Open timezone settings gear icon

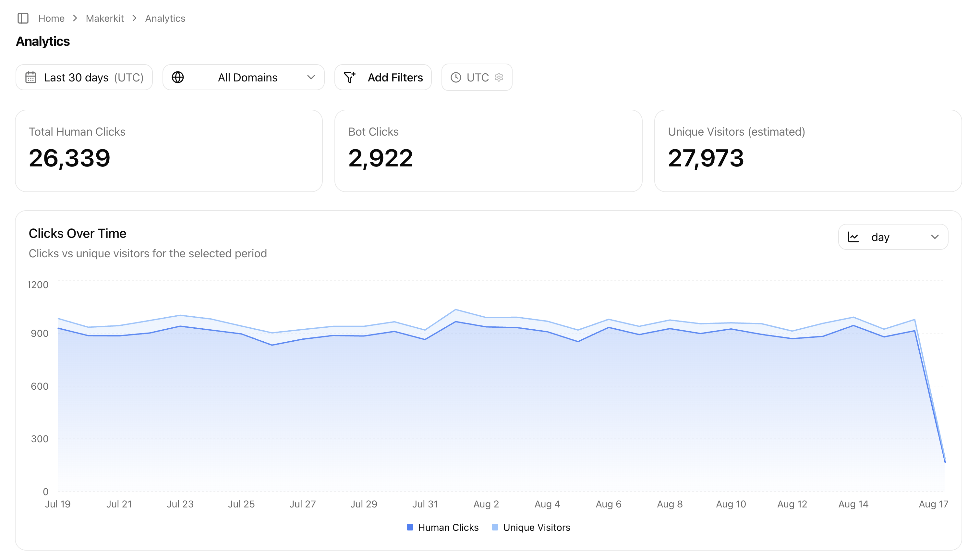(499, 77)
